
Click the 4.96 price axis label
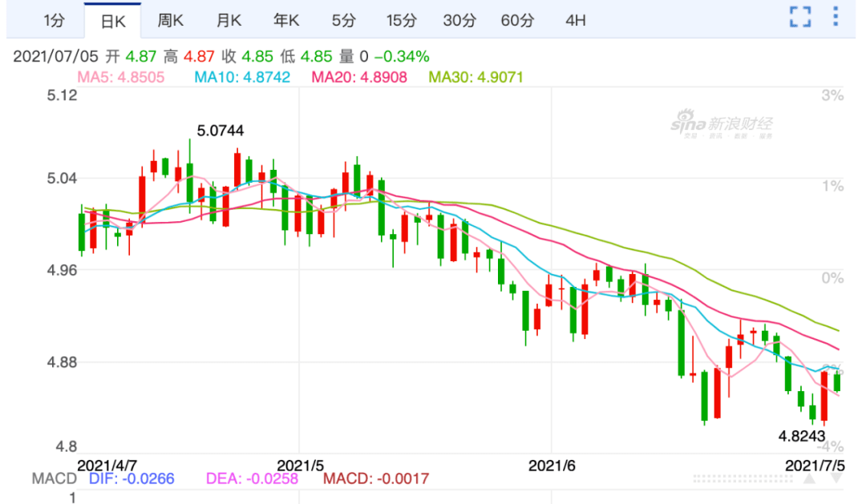(62, 271)
